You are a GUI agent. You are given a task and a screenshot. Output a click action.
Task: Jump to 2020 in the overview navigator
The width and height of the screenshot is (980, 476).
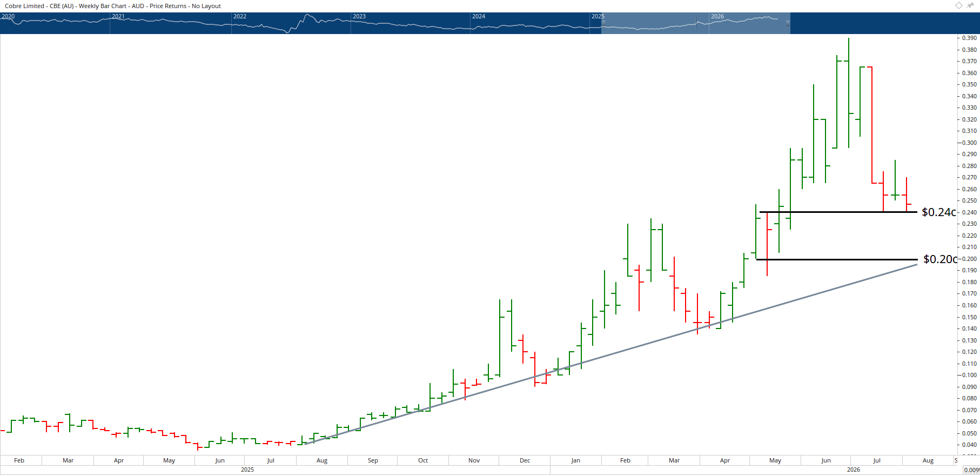click(8, 16)
